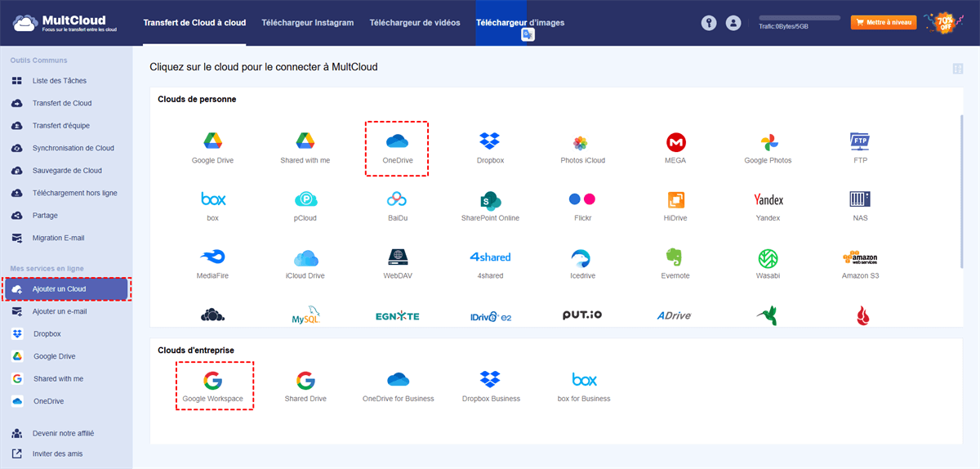Pick the 4shared cloud tile

tap(490, 264)
